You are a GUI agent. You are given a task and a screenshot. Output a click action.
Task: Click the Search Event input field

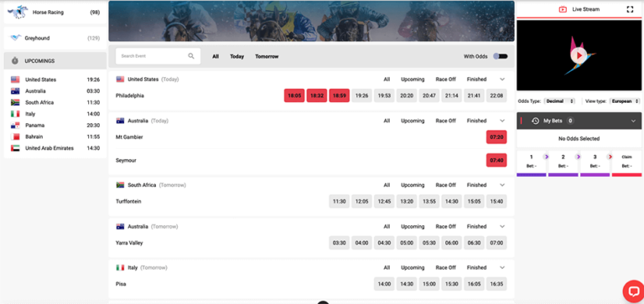point(158,56)
